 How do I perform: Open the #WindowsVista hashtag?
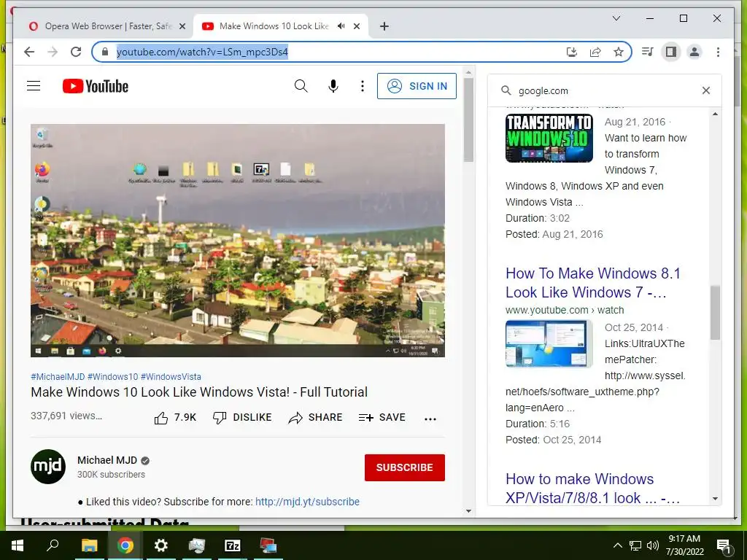(171, 377)
